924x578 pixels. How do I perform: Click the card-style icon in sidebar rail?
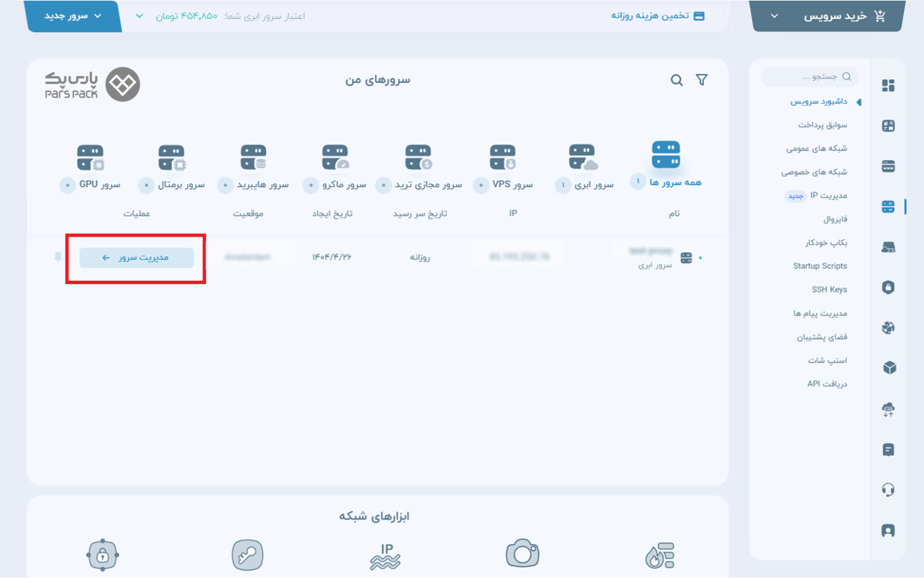pos(888,166)
